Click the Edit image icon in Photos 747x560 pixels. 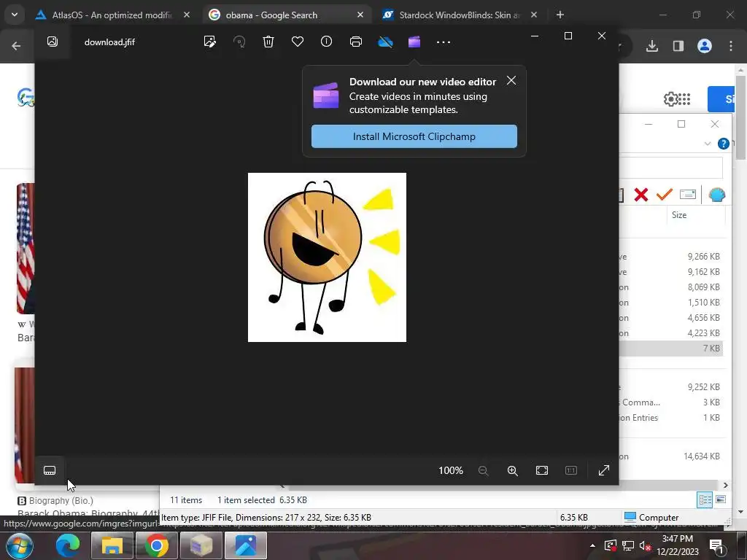(x=209, y=42)
